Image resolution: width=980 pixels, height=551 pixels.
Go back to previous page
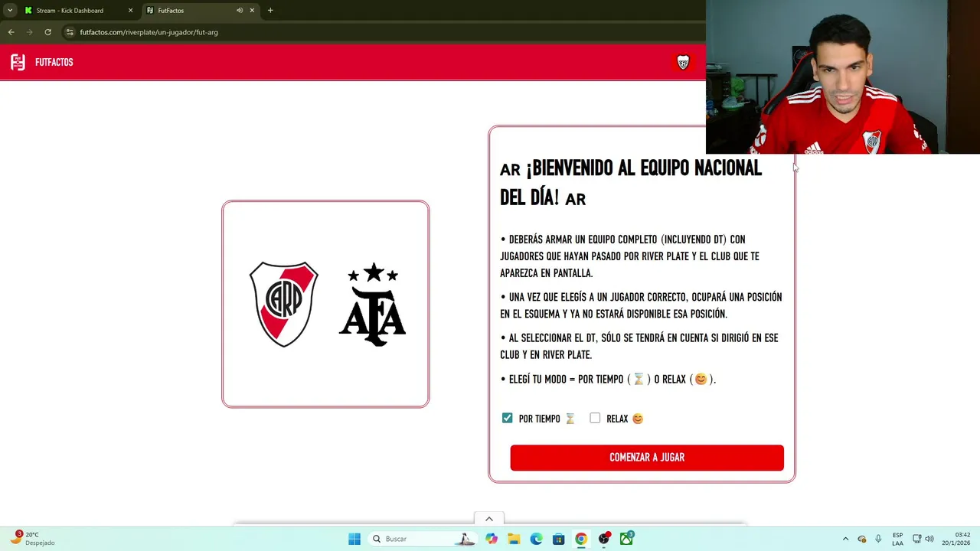[11, 32]
